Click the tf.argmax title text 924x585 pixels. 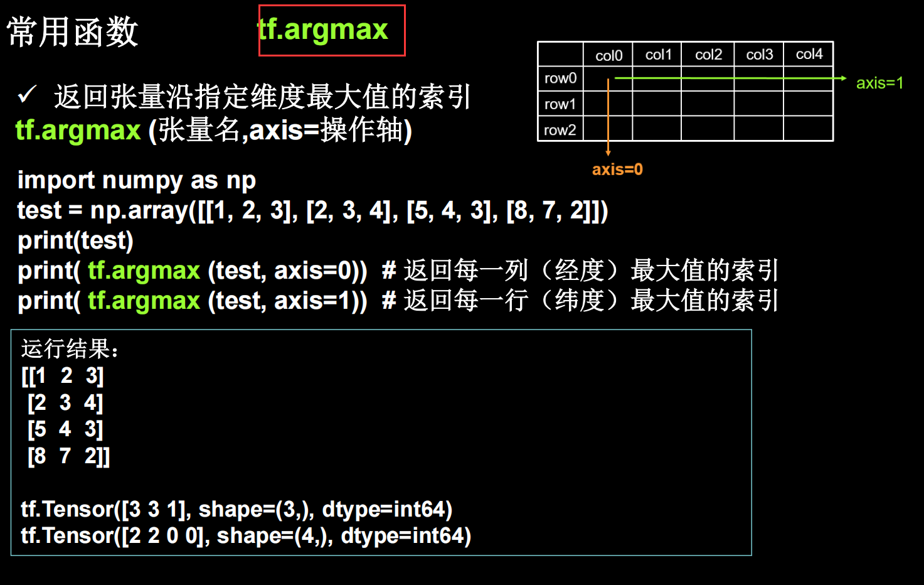tap(324, 30)
